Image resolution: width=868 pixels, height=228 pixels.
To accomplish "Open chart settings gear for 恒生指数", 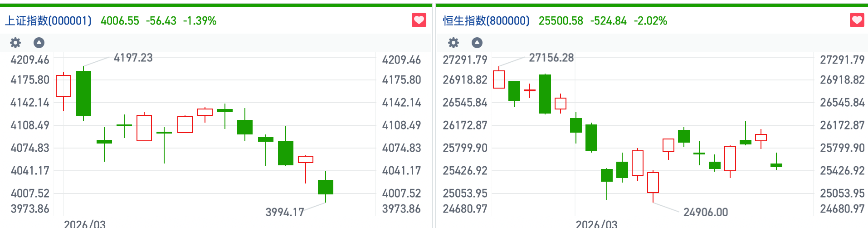I will click(454, 43).
